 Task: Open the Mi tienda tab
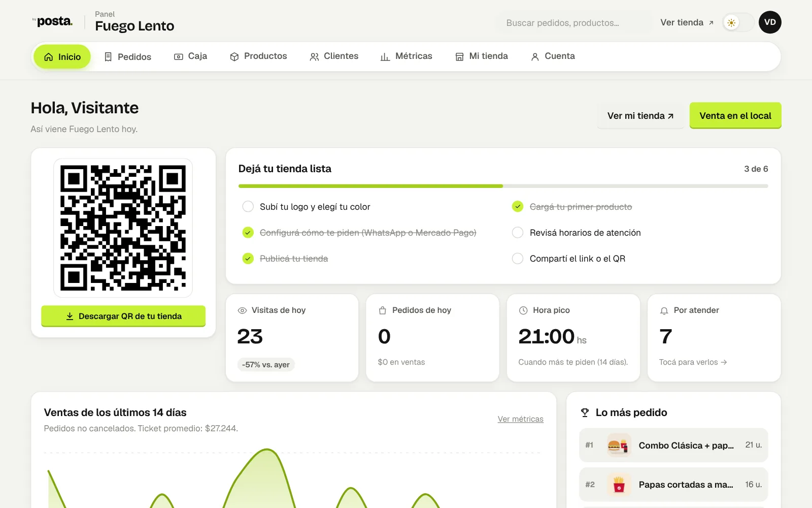point(482,56)
